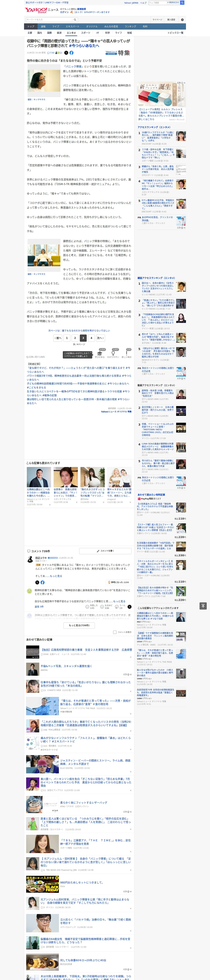210x980 pixels.
Task: Toggle the コメント非表示 checkbox
Action: 115,632
